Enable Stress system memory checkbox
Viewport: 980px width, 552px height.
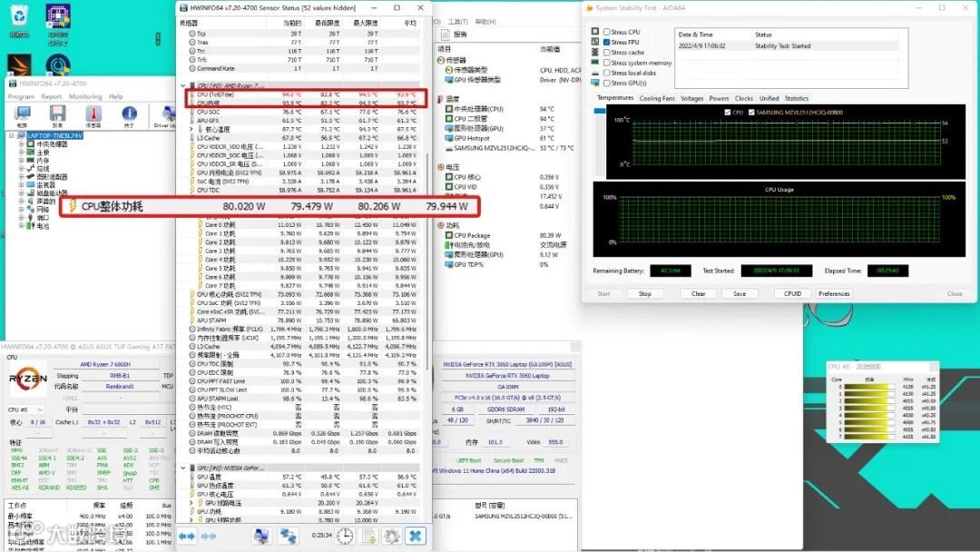(606, 63)
